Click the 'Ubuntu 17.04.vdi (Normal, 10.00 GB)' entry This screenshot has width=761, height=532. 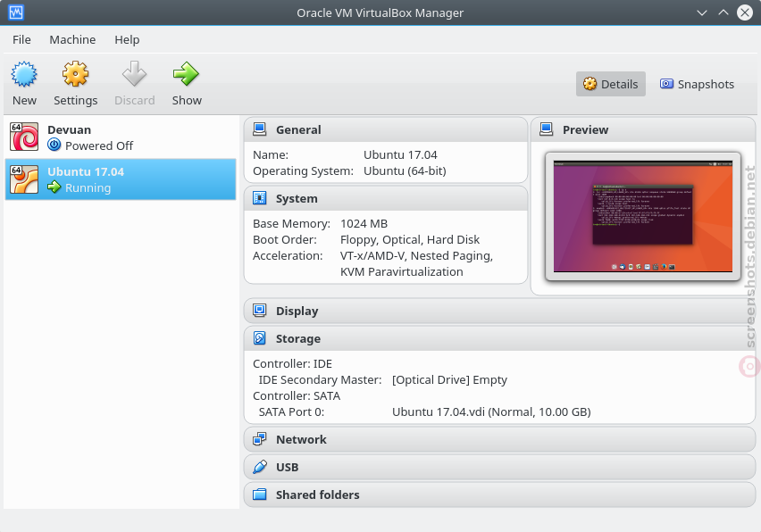(491, 411)
